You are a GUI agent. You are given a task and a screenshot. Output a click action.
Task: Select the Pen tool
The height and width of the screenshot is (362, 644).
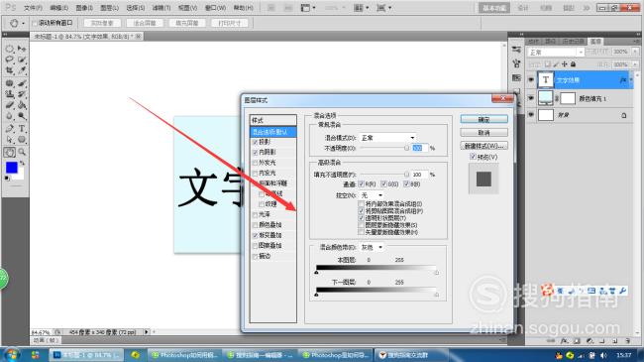click(10, 129)
